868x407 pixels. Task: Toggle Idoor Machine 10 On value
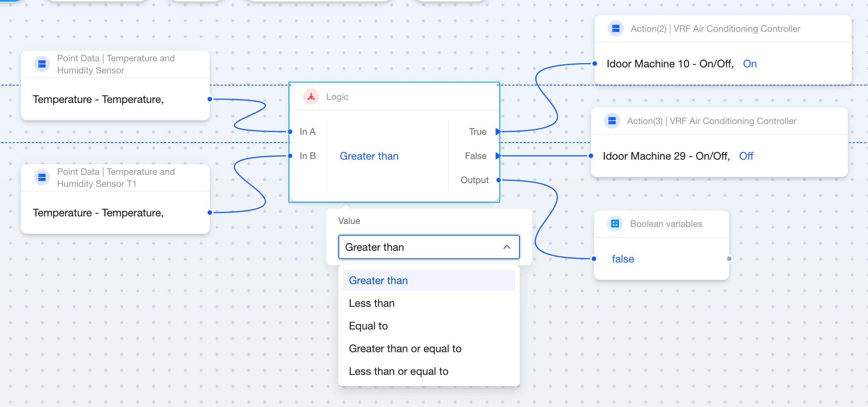[x=750, y=64]
